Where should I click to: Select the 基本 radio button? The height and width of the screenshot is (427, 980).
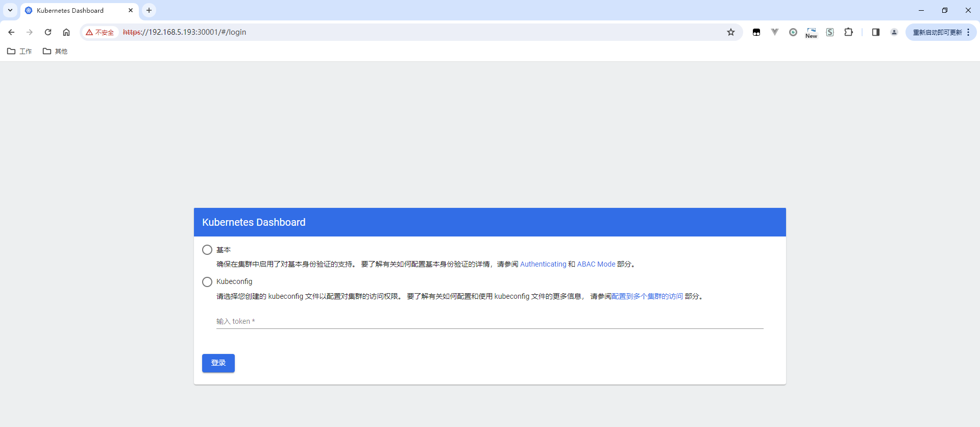[x=207, y=250]
